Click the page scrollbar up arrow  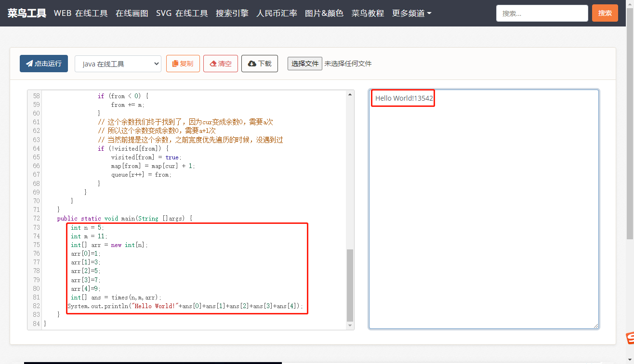pos(630,4)
